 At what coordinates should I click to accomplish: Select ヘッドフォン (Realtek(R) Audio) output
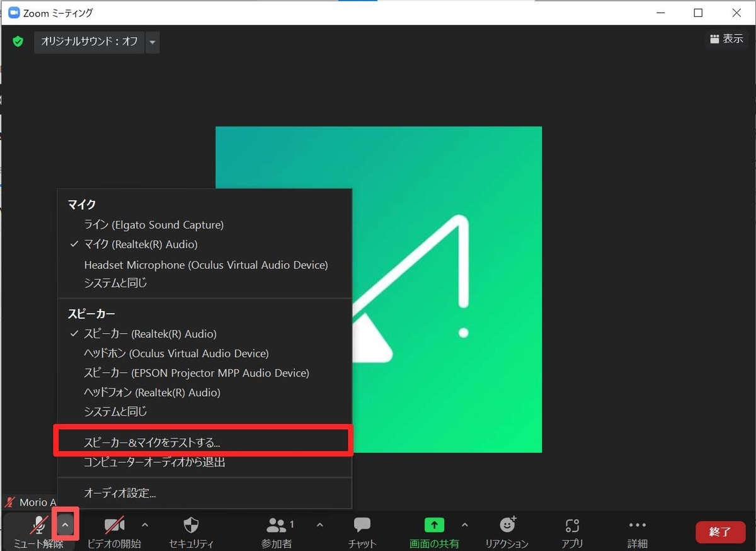204,392
